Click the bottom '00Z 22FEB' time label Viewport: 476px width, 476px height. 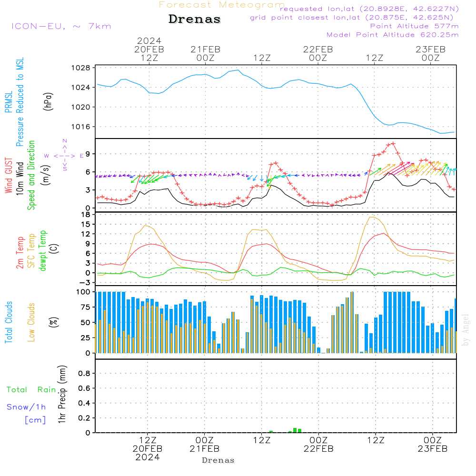coord(318,445)
